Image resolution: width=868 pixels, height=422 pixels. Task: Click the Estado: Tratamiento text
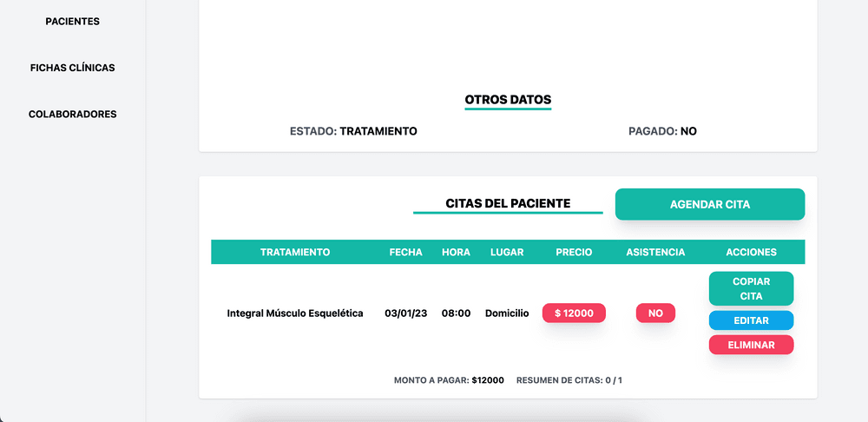(353, 131)
